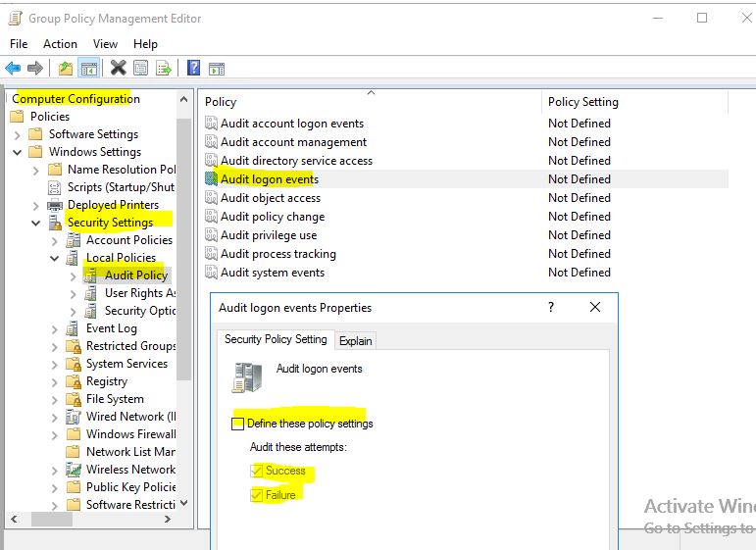Viewport: 756px width, 550px height.
Task: Click the Audit policy change icon
Action: pos(211,217)
